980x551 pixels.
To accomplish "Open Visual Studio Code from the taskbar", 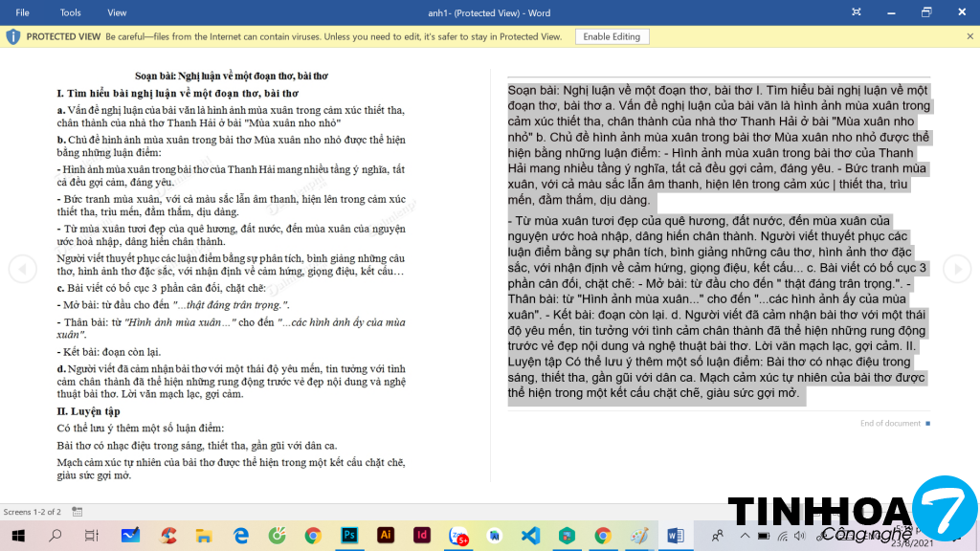I will point(531,535).
